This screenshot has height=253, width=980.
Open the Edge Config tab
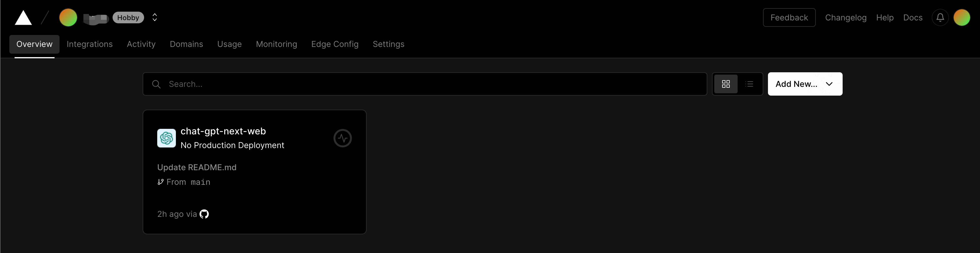coord(335,44)
